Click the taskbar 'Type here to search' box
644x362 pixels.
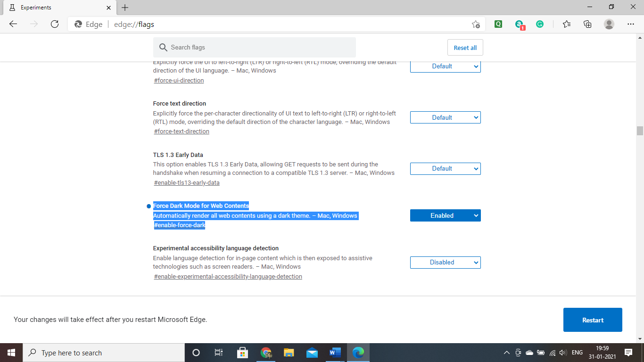tap(104, 353)
